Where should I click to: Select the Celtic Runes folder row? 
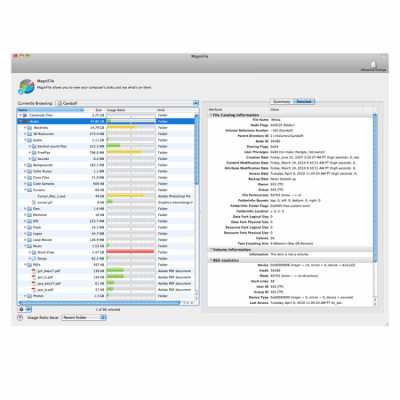[106, 171]
